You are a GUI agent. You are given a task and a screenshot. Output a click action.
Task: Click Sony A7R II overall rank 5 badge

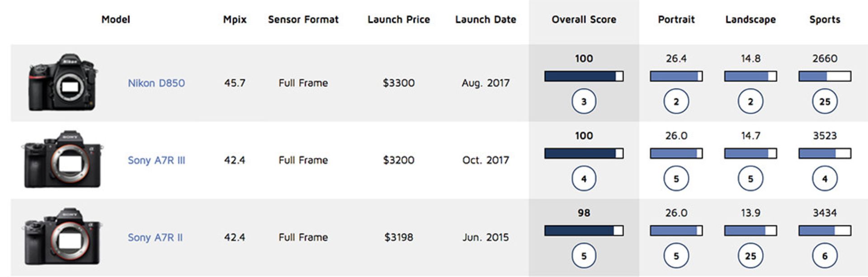click(584, 256)
